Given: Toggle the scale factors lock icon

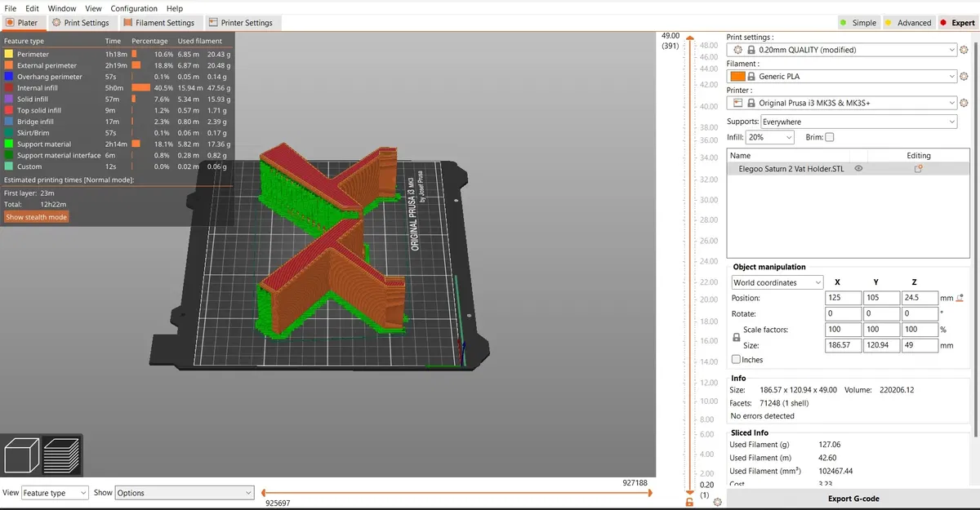Looking at the screenshot, I should click(737, 337).
